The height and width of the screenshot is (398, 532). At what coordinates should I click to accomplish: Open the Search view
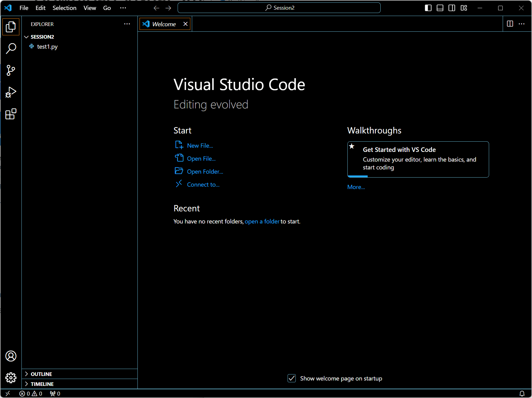pyautogui.click(x=11, y=49)
